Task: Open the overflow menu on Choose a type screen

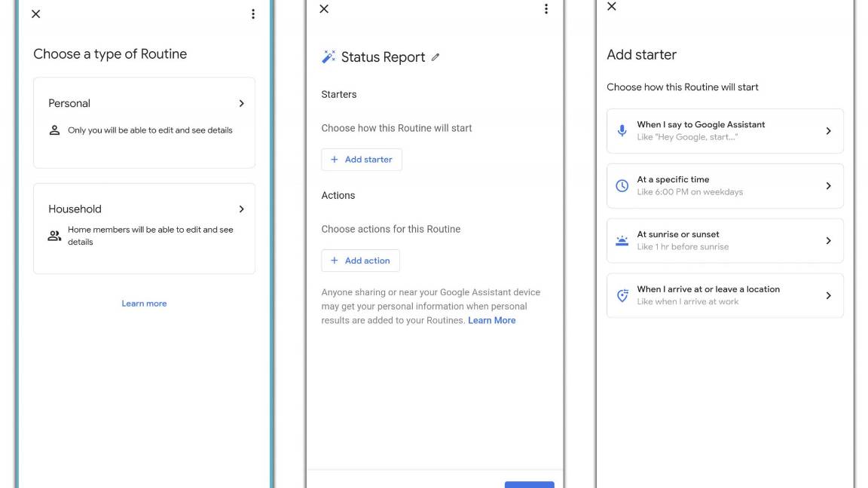Action: (253, 14)
